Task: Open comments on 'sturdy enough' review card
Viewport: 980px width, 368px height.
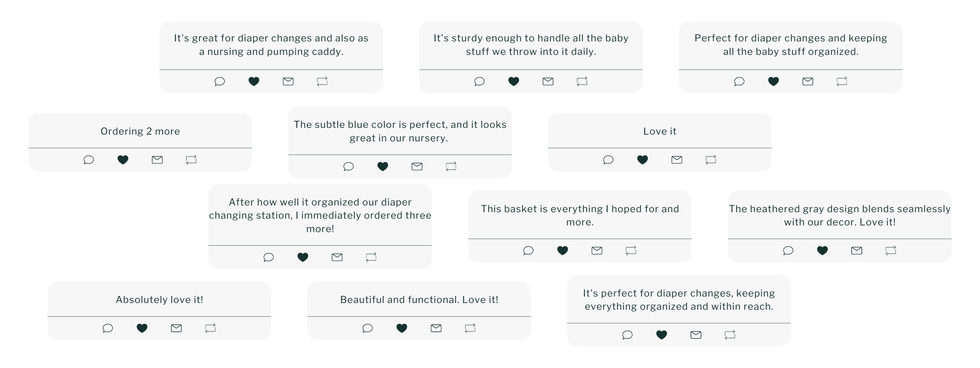Action: pyautogui.click(x=479, y=81)
